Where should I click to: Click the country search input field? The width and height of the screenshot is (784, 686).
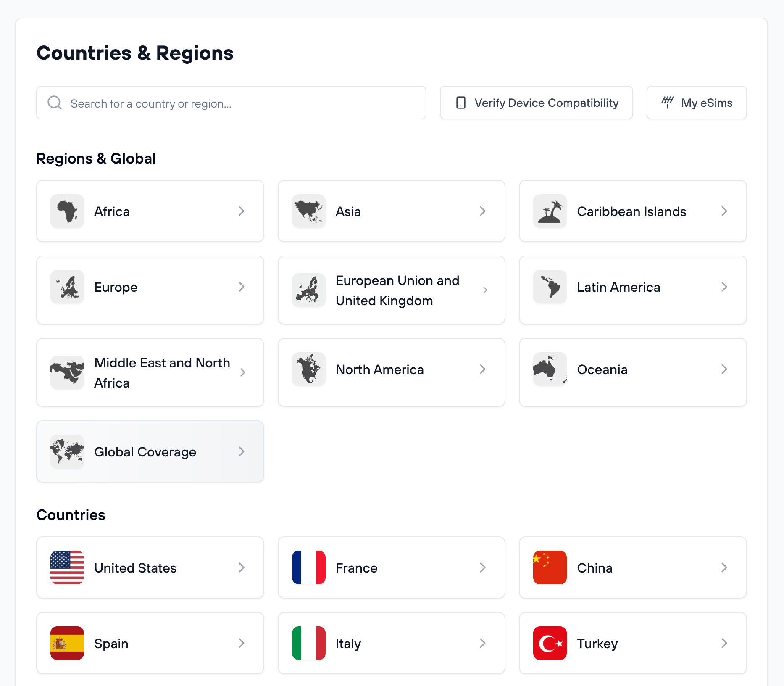[x=231, y=102]
